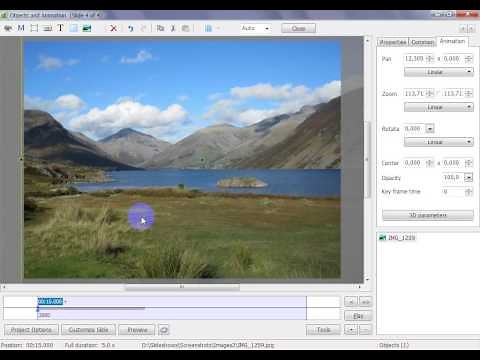
Task: Open Customize Slide dialog
Action: (88, 330)
